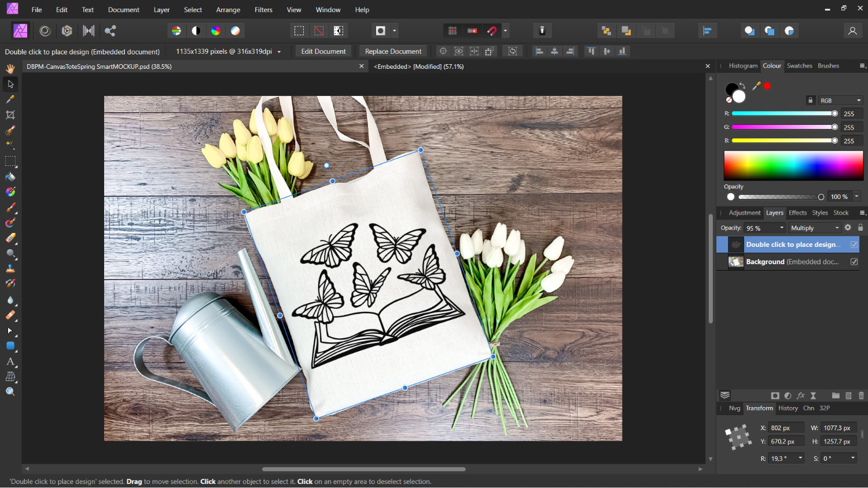Open the RGB colour model dropdown
Screen dimensions: 868x488
point(840,100)
